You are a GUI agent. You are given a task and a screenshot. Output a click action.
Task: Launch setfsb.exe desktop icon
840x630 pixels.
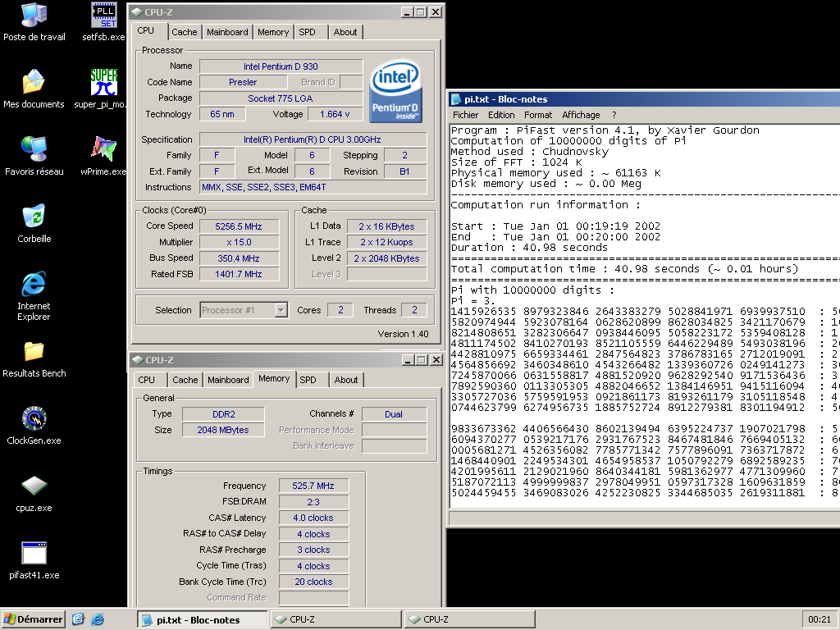103,21
